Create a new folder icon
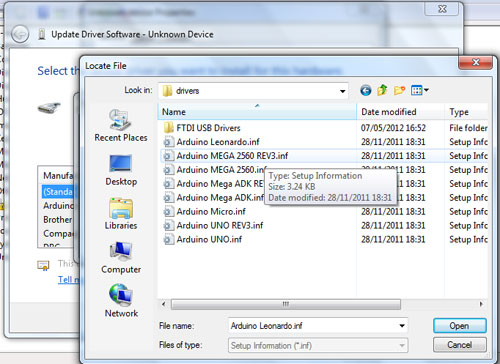The width and height of the screenshot is (500, 364). click(399, 90)
